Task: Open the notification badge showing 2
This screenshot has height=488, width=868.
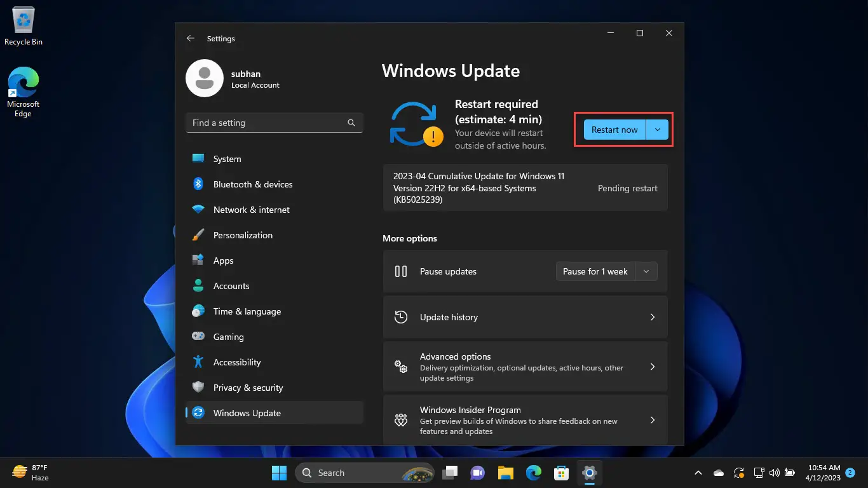Action: pyautogui.click(x=850, y=473)
